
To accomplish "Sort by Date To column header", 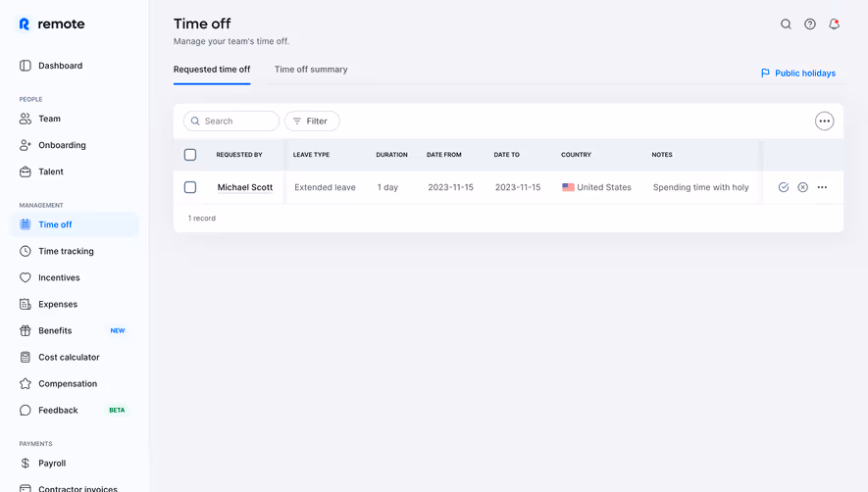I will [x=506, y=155].
